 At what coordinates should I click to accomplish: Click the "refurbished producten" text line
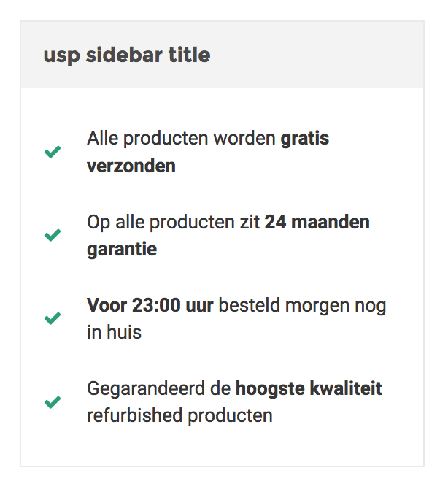[179, 416]
